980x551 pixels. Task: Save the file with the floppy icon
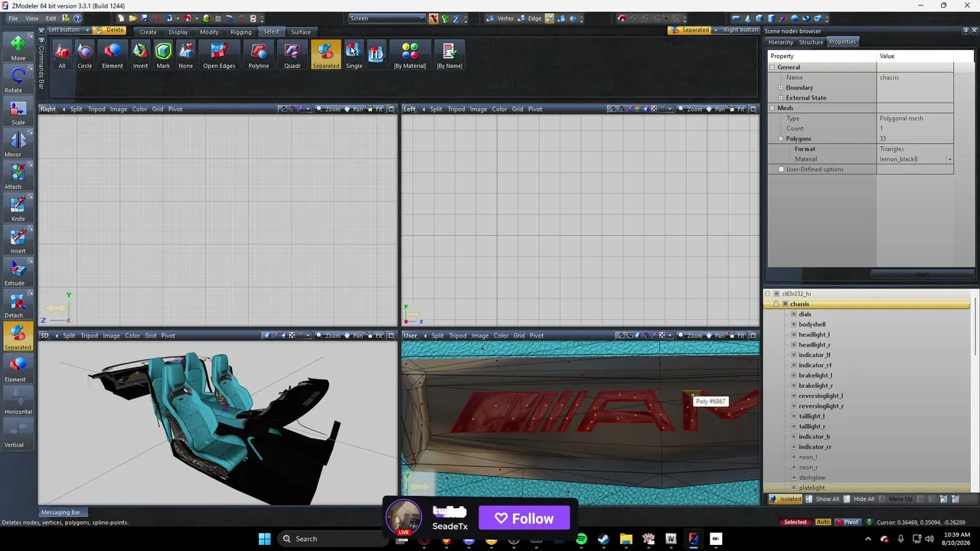pos(144,18)
